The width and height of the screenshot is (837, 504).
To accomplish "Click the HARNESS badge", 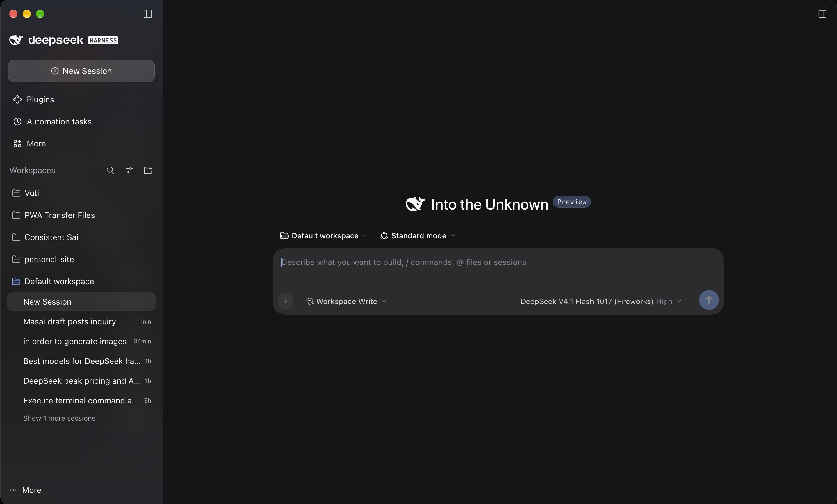I will click(x=103, y=40).
